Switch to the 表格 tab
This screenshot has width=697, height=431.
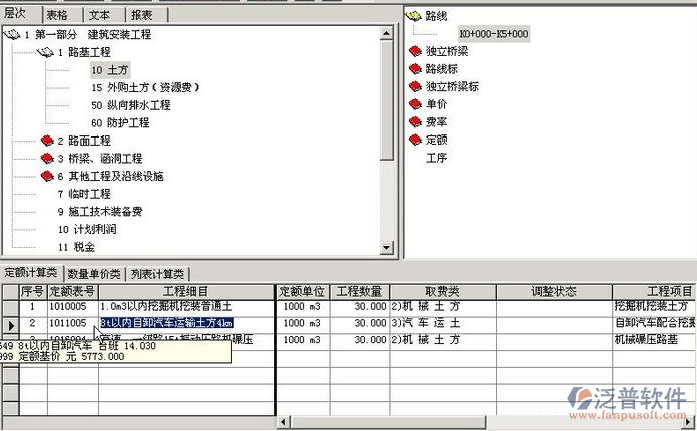(57, 15)
